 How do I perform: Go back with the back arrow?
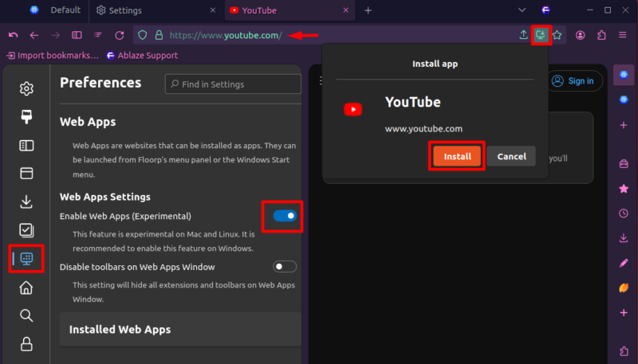point(34,35)
